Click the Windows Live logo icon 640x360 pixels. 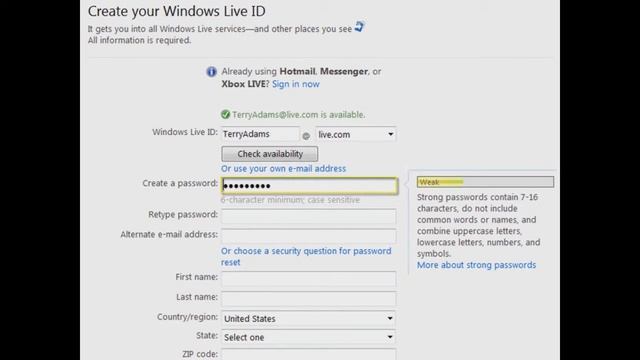coord(359,27)
